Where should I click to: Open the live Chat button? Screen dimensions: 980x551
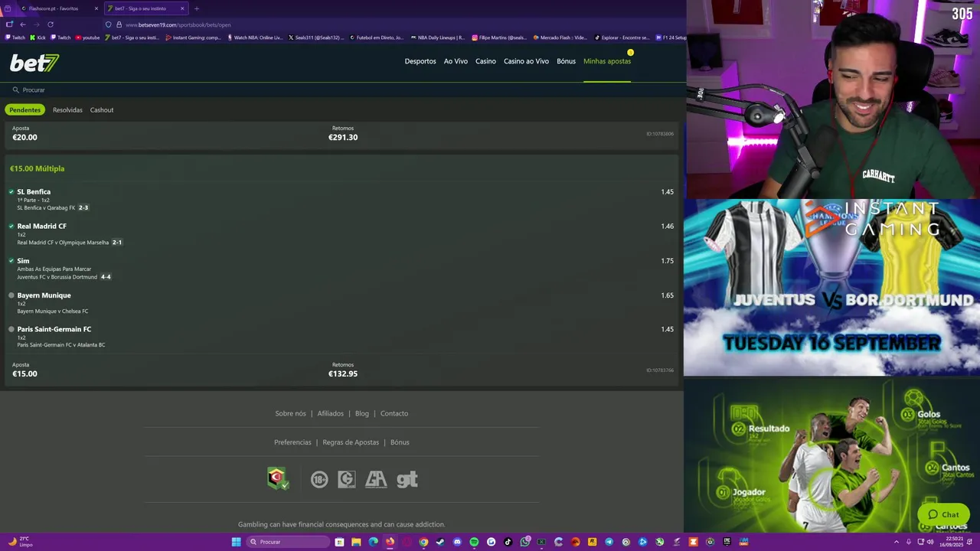[944, 515]
